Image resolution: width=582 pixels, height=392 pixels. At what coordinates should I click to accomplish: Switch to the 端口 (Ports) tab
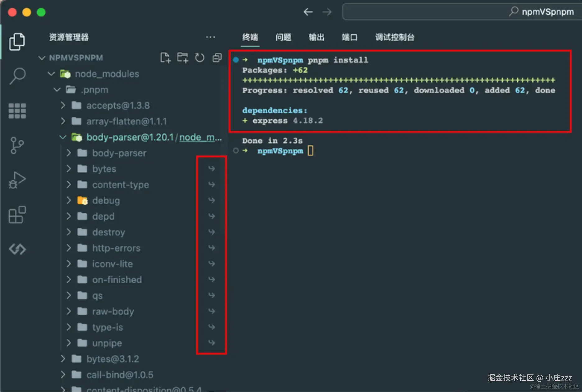point(349,37)
